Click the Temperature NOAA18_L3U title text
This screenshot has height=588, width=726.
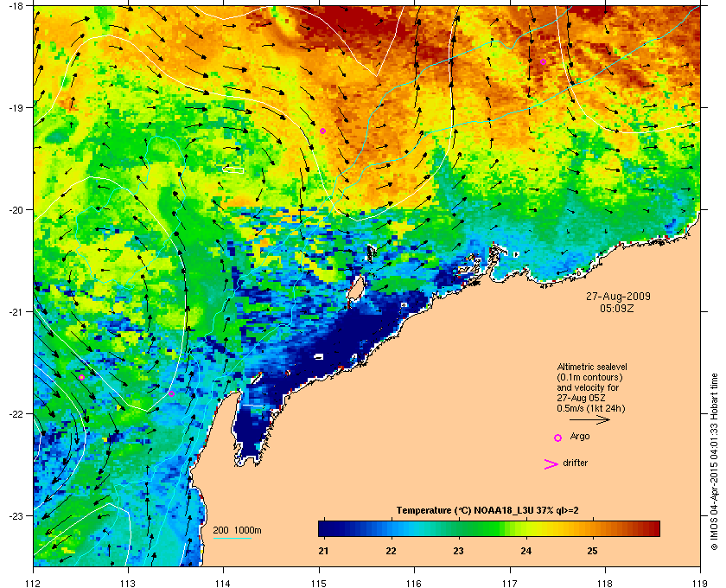click(487, 511)
